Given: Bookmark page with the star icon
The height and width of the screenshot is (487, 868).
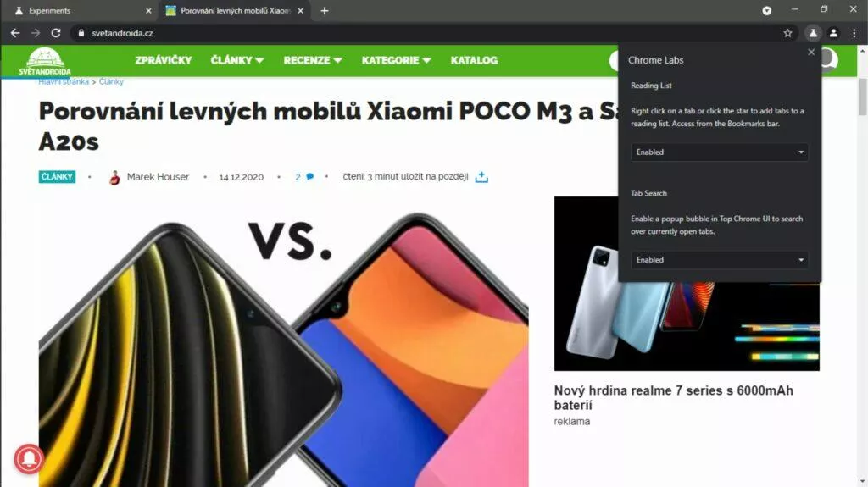Looking at the screenshot, I should (x=787, y=33).
